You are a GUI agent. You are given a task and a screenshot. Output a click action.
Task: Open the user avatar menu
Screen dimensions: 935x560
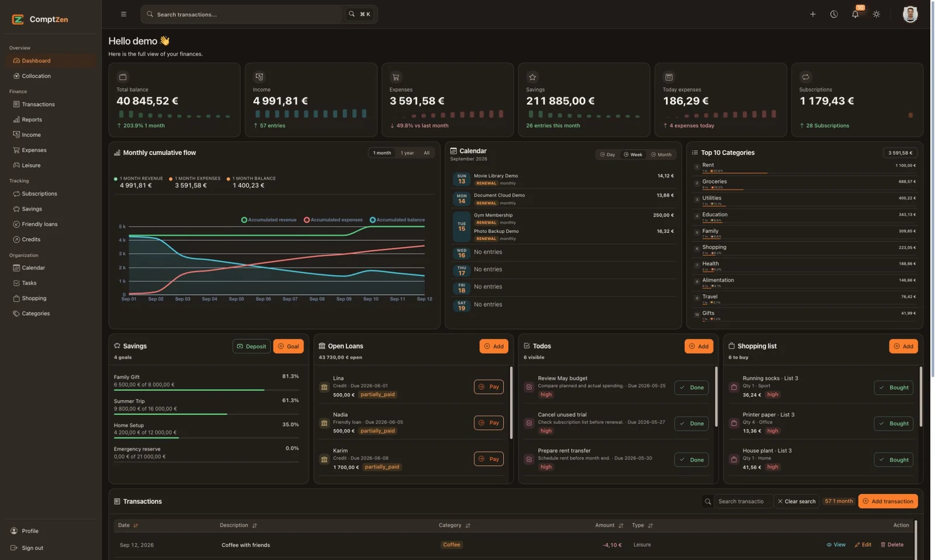point(910,14)
